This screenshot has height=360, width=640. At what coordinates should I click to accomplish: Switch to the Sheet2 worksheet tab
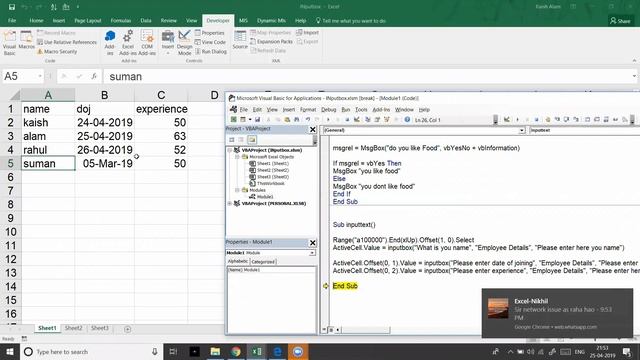point(73,328)
